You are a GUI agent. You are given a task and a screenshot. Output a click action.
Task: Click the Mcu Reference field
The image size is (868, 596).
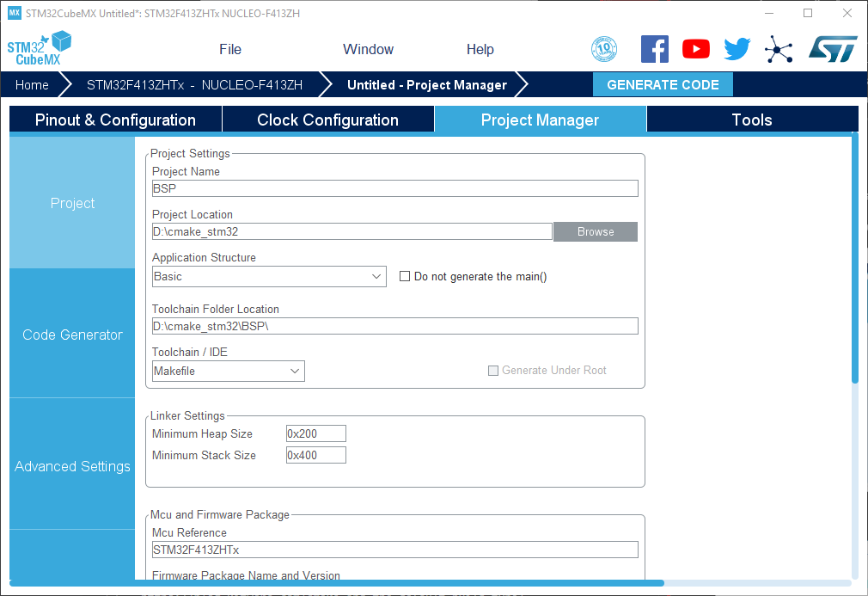click(394, 550)
